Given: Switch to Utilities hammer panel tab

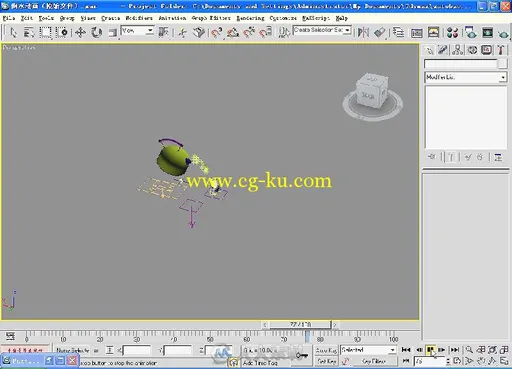Looking at the screenshot, I should click(x=501, y=50).
